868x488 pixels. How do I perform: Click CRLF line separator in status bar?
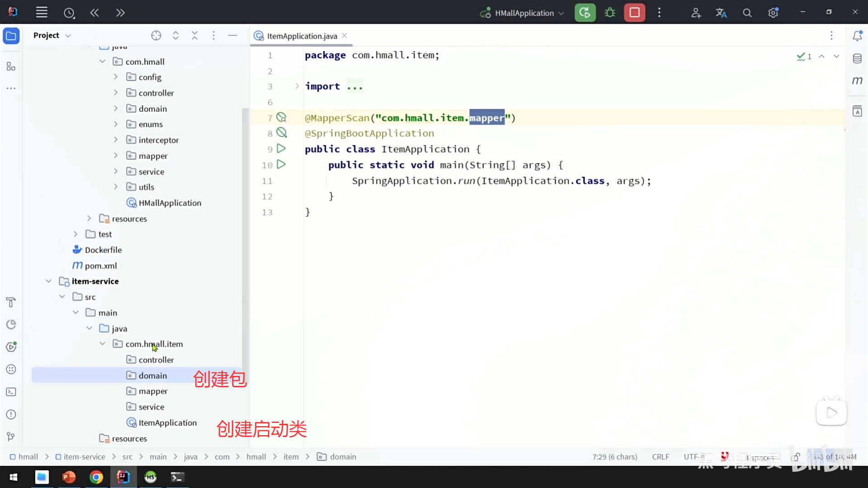660,457
